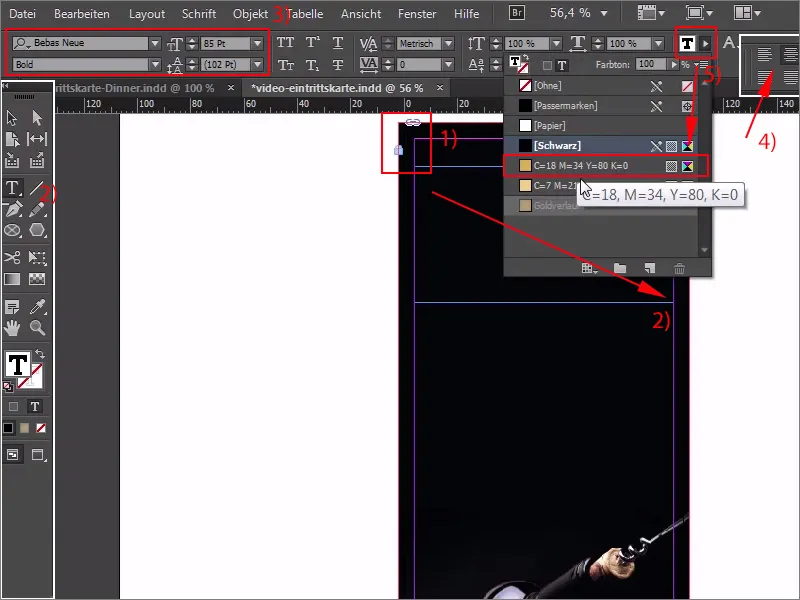The width and height of the screenshot is (800, 600).
Task: Switch to video-eintrittskarte.indd tab
Action: click(x=337, y=88)
